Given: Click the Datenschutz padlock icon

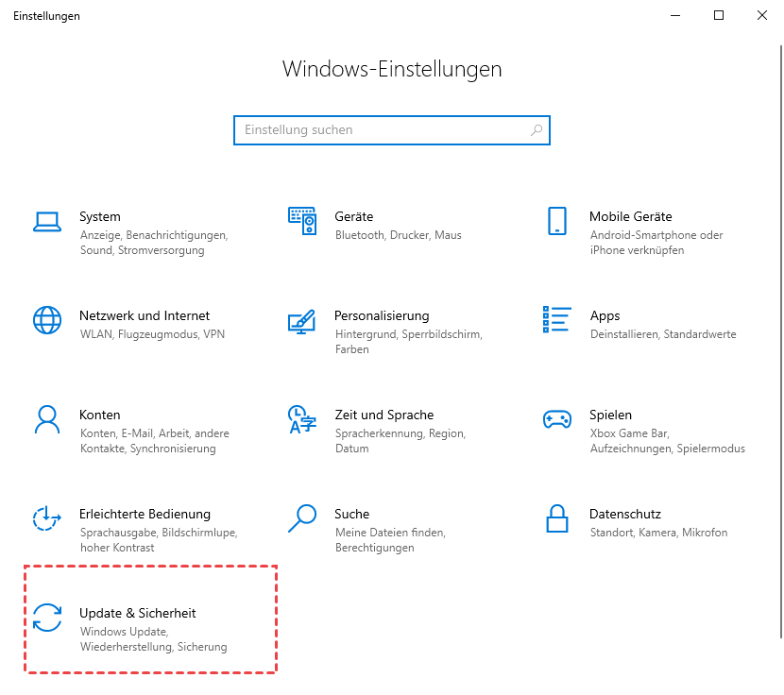Looking at the screenshot, I should [556, 518].
